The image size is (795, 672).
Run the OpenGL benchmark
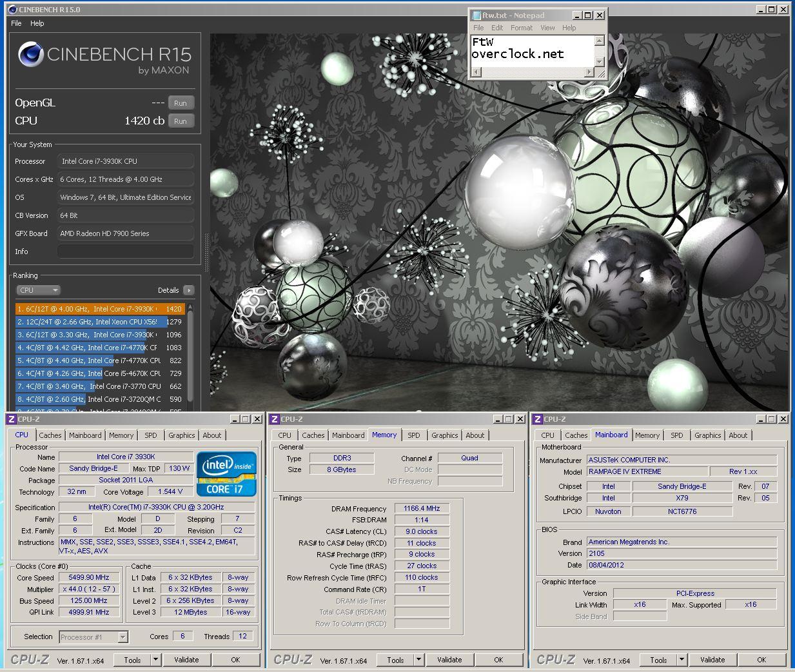tap(181, 103)
